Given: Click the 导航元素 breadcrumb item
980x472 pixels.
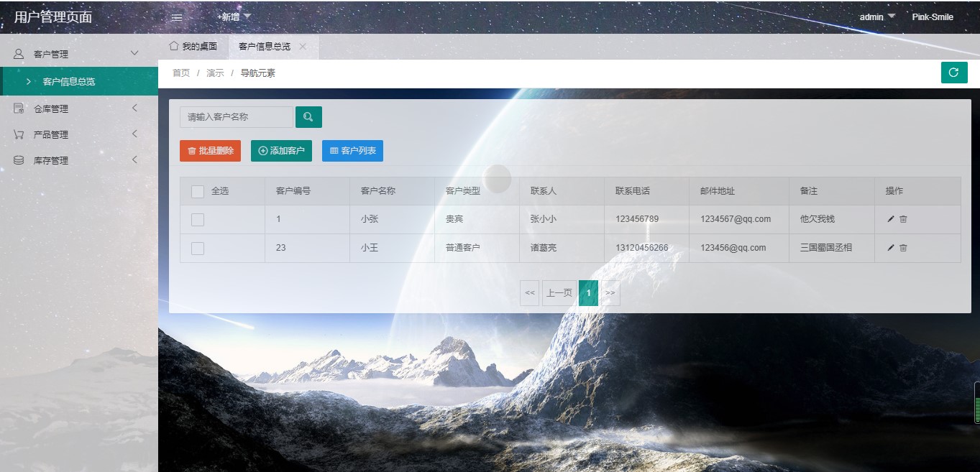Looking at the screenshot, I should tap(257, 73).
